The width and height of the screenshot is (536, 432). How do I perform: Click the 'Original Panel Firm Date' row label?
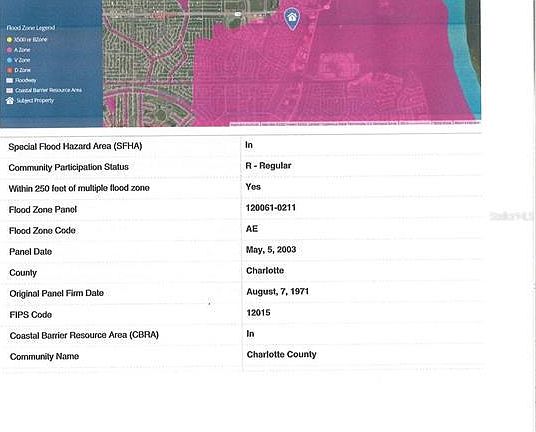[56, 294]
